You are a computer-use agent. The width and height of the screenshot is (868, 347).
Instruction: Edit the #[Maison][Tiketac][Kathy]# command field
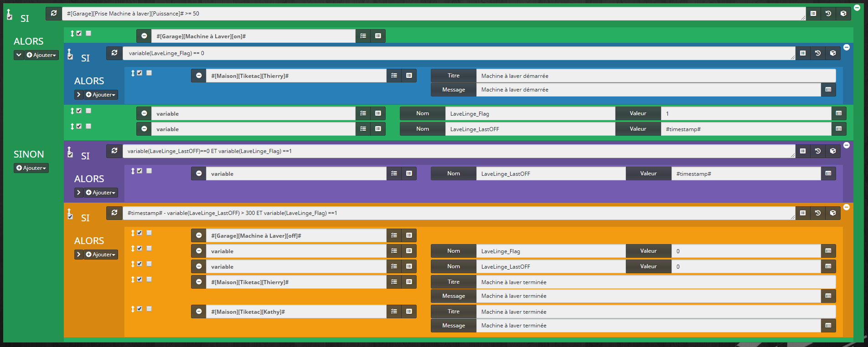coord(296,311)
